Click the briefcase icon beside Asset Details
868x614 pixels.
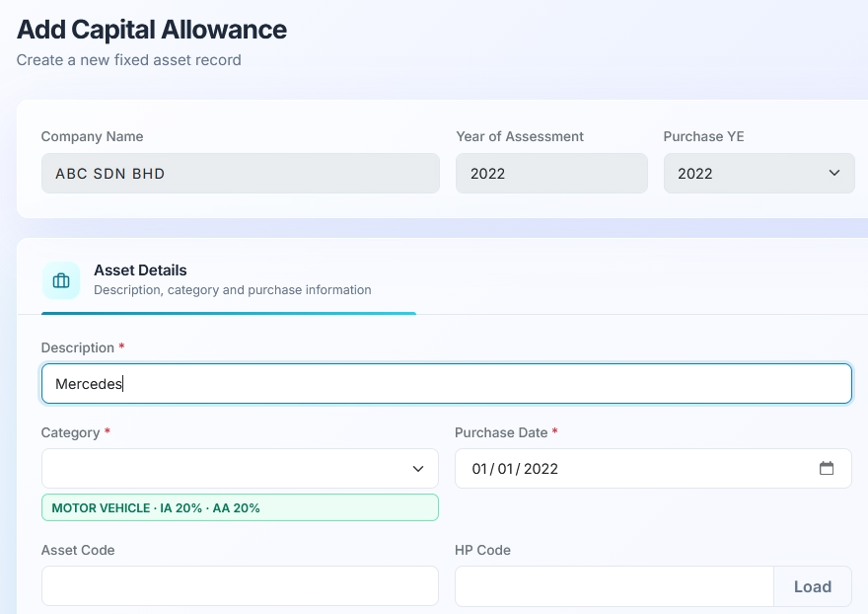(61, 280)
